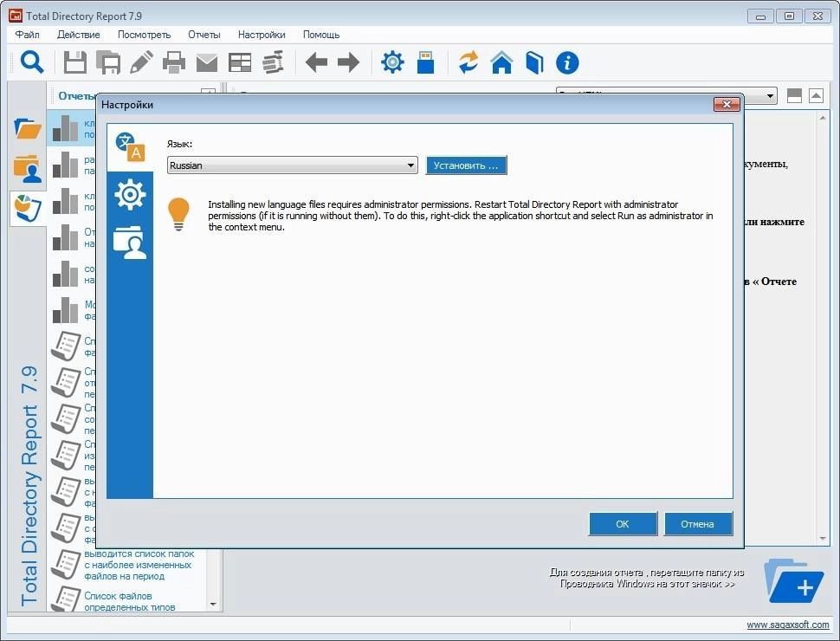Select the first bar chart report item

[73, 128]
